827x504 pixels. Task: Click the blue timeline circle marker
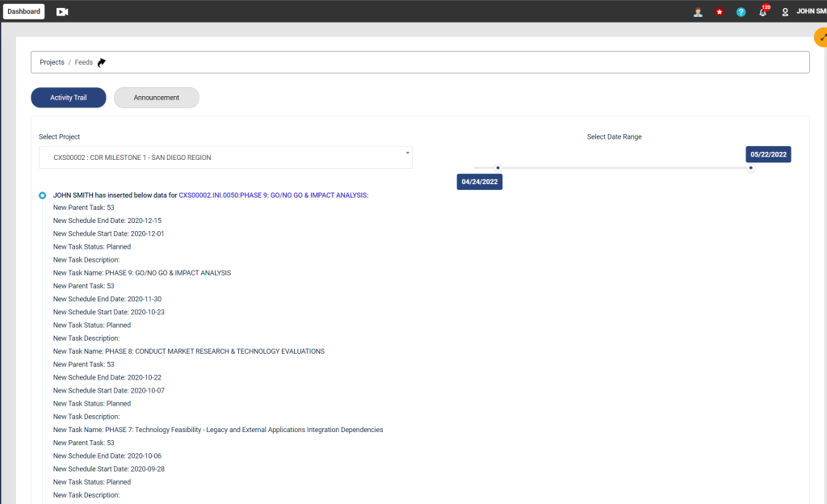click(42, 195)
